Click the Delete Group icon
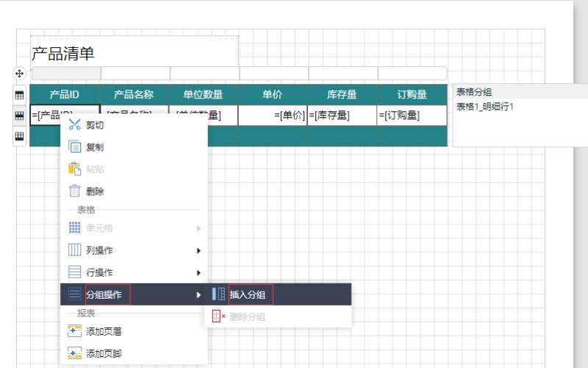The height and width of the screenshot is (368, 588). [x=218, y=316]
